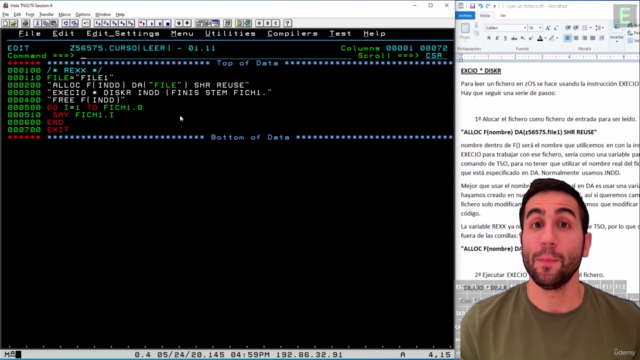Viewport: 640px width, 360px height.
Task: Select the Edit_Settings item in ISPF action bar
Action: (123, 33)
